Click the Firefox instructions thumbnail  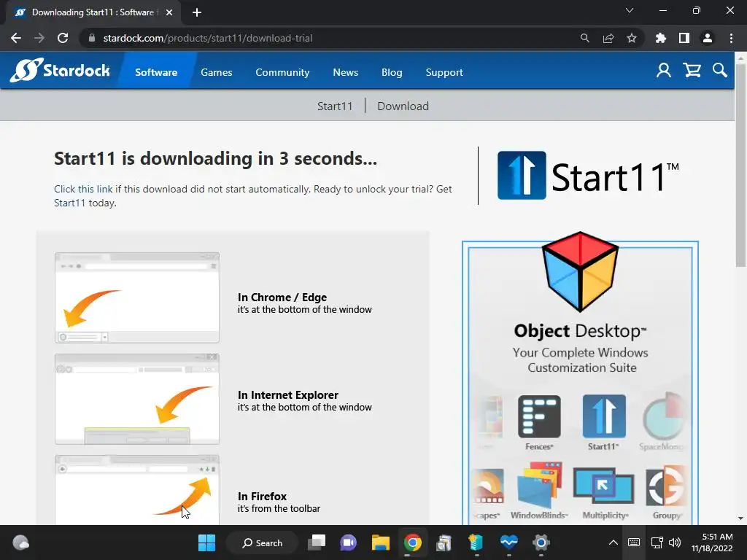pyautogui.click(x=137, y=490)
